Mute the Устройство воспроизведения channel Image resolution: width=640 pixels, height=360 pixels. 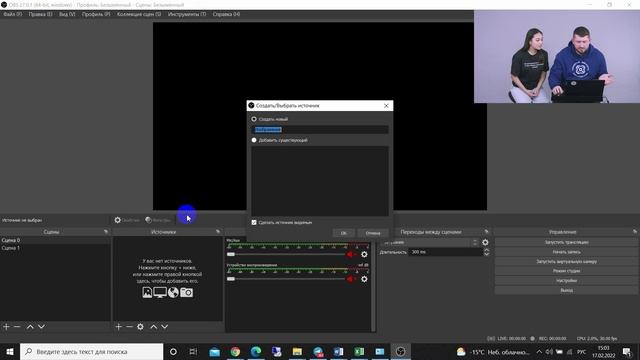click(350, 279)
